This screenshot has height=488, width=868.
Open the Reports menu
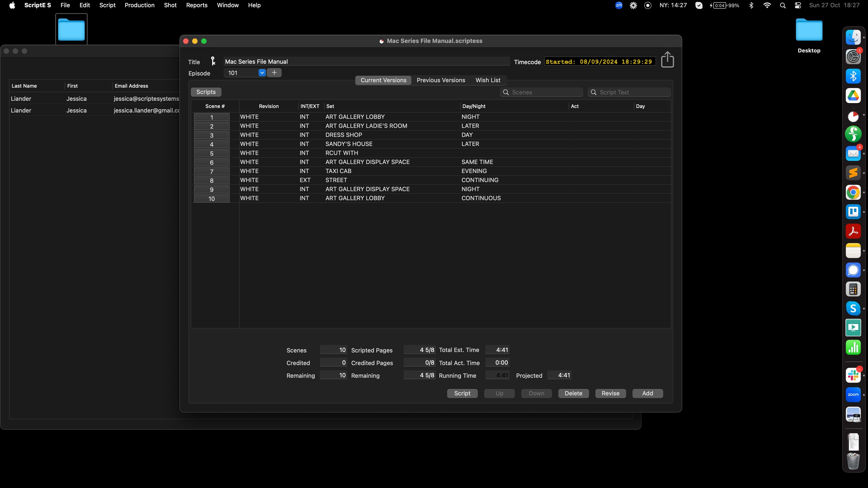[196, 5]
